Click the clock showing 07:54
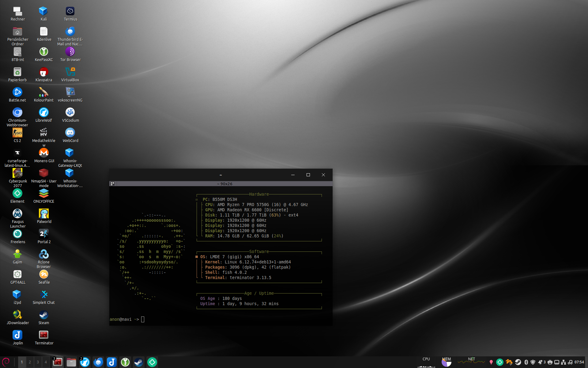Viewport: 588px width, 368px height. (x=579, y=362)
